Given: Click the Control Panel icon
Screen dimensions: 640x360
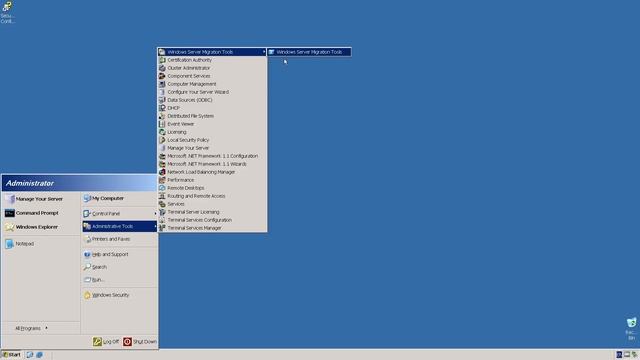Looking at the screenshot, I should [87, 213].
